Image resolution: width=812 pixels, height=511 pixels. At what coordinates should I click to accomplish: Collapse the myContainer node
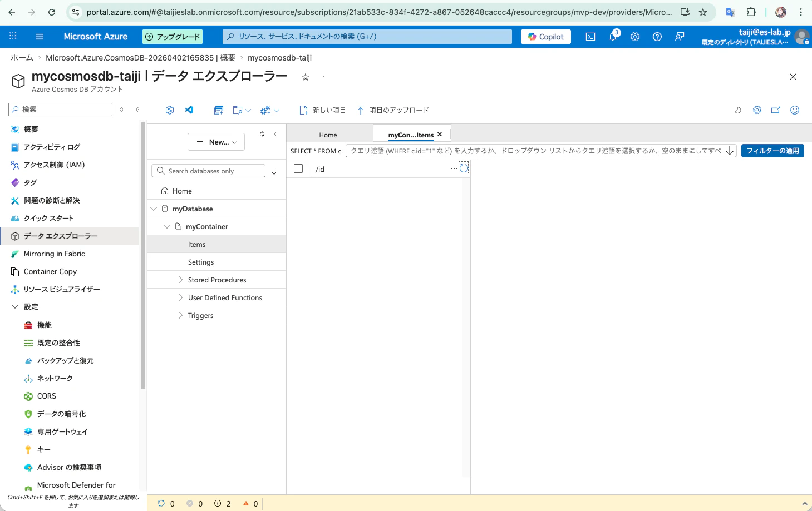(166, 226)
